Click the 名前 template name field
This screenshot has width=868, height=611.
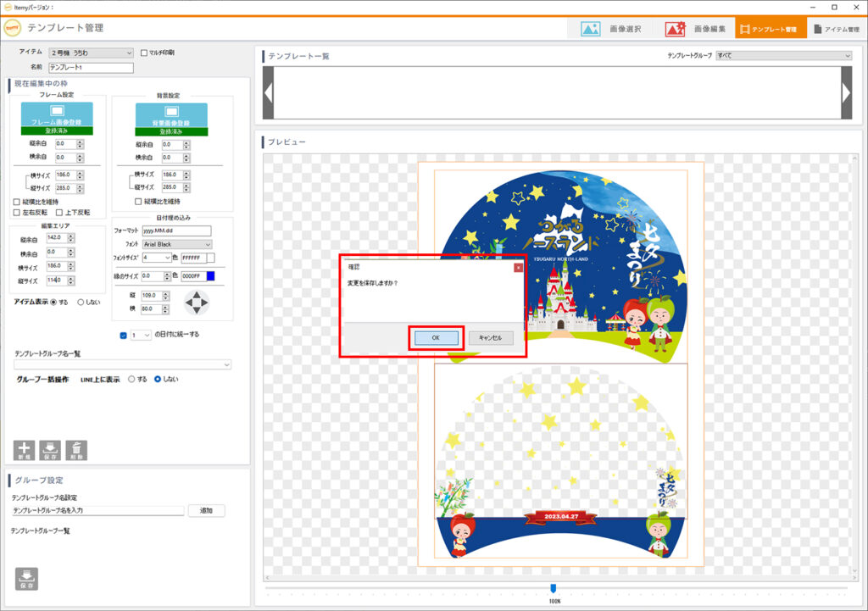point(92,67)
